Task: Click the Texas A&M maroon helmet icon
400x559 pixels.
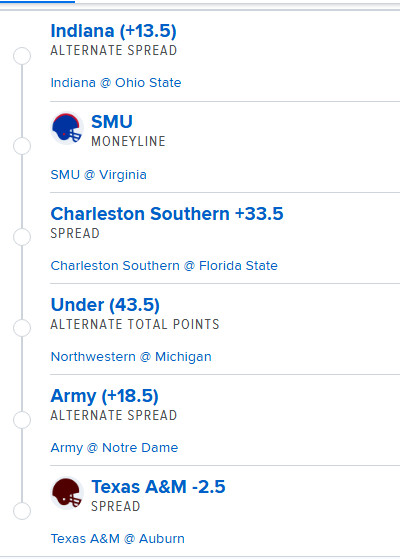Action: [67, 493]
